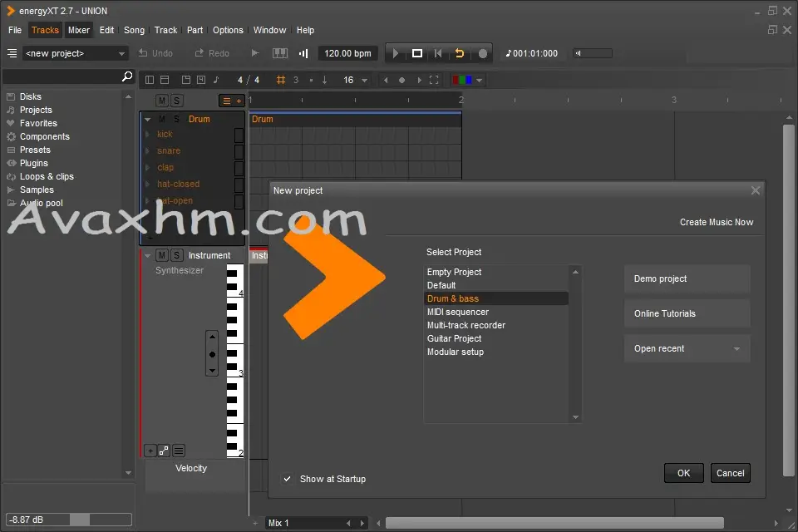Solo the Instrument track

[x=176, y=255]
